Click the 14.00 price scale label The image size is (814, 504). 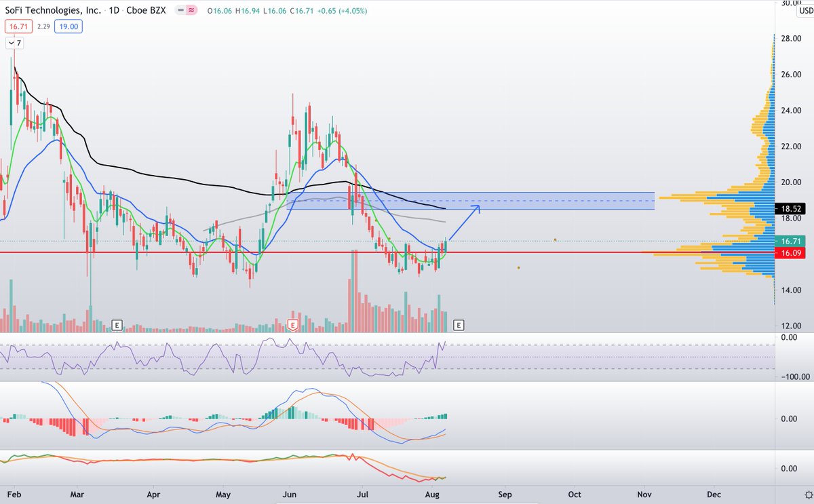pos(791,290)
